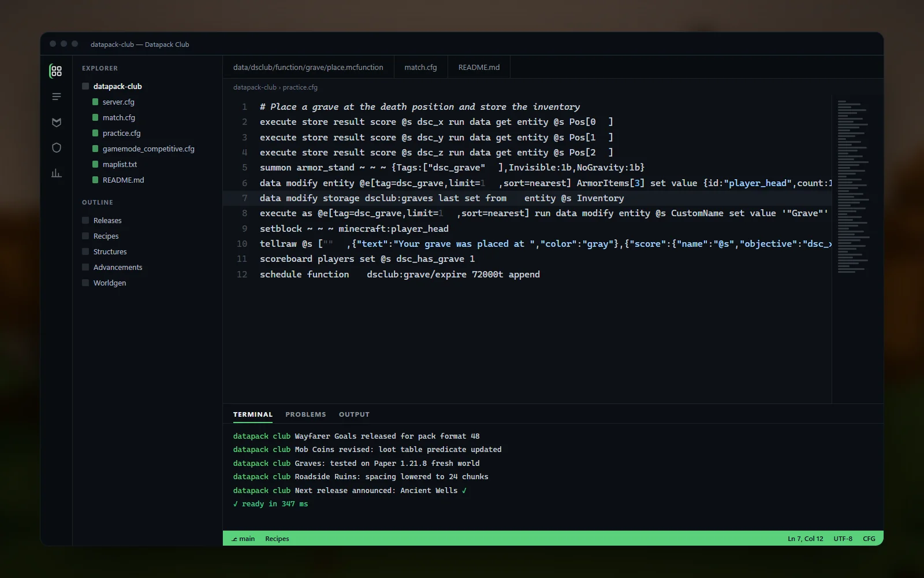
Task: Jump to Recipes in the outline
Action: click(x=106, y=236)
